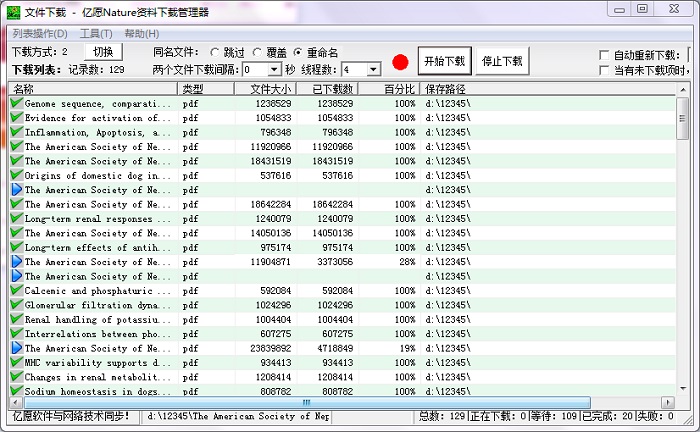700x432 pixels.
Task: Click the 停止下载 stop download button
Action: [502, 61]
